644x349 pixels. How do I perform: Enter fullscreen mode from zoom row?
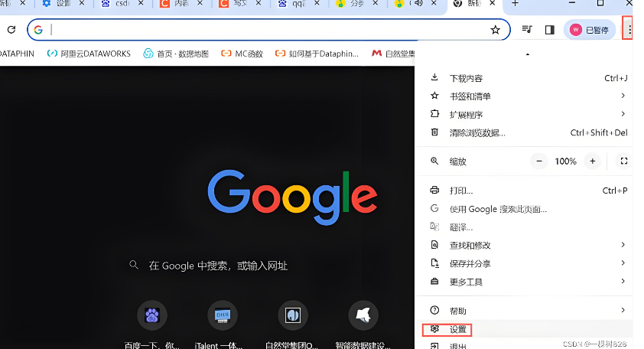point(624,161)
